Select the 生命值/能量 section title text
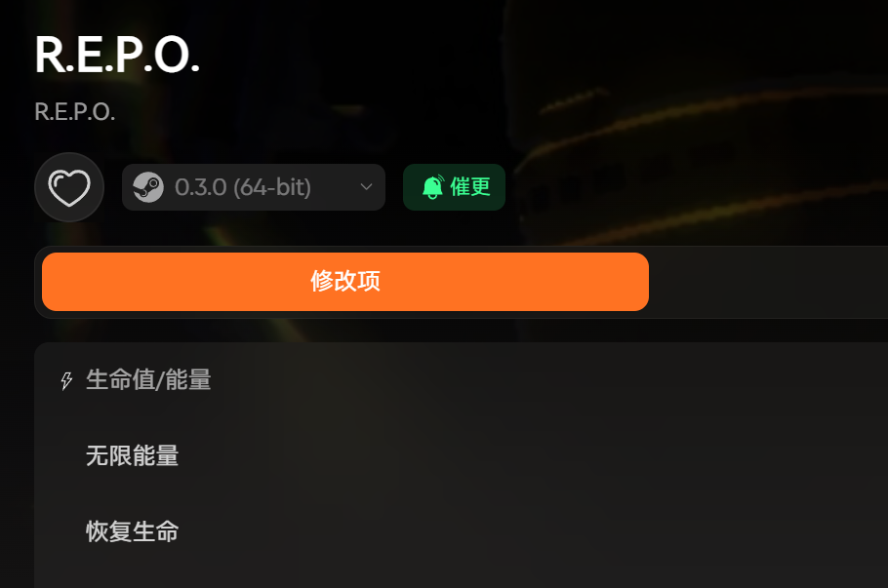Screen dimensions: 888x588 pos(148,379)
